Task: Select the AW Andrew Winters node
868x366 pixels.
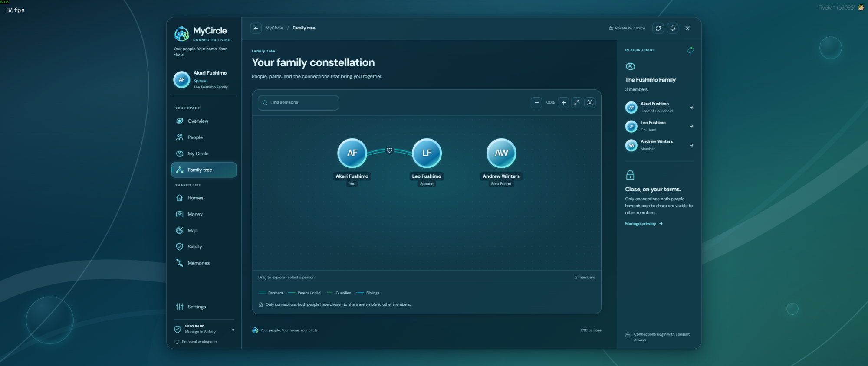Action: click(x=501, y=153)
